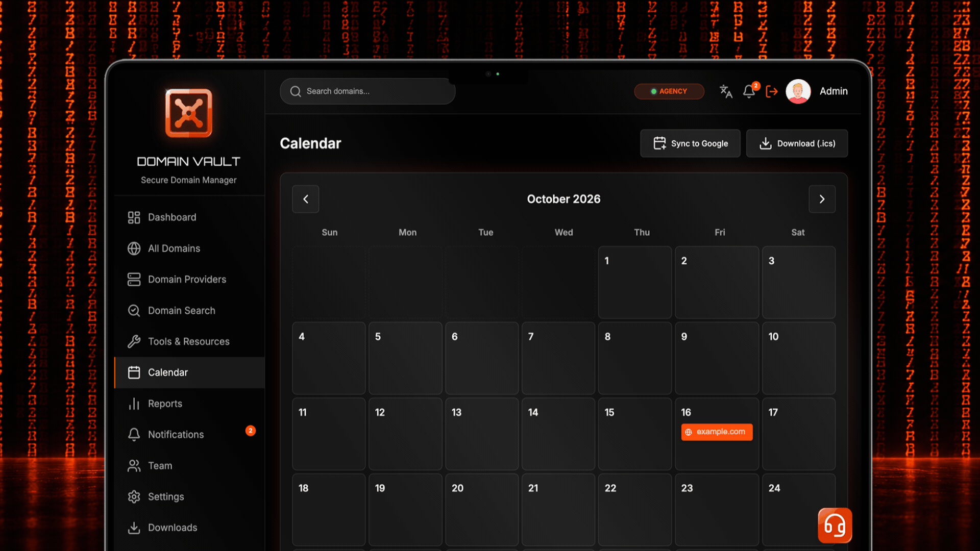Click the language translate icon
The height and width of the screenshot is (551, 980).
tap(726, 91)
